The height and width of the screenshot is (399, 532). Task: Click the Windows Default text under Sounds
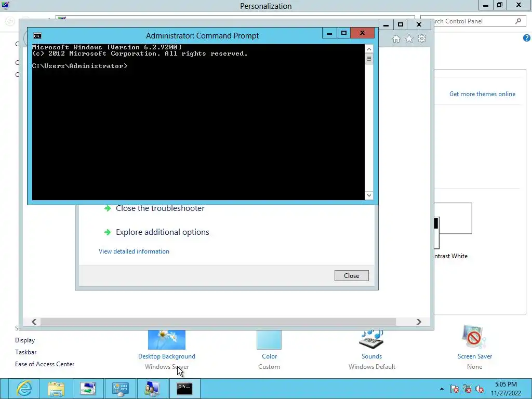(372, 367)
